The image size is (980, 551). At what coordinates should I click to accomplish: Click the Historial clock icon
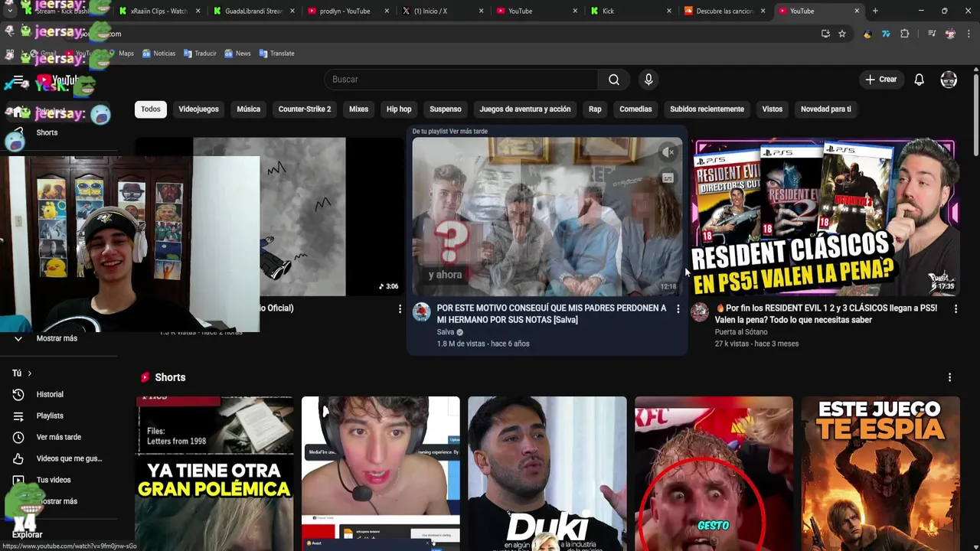coord(18,394)
